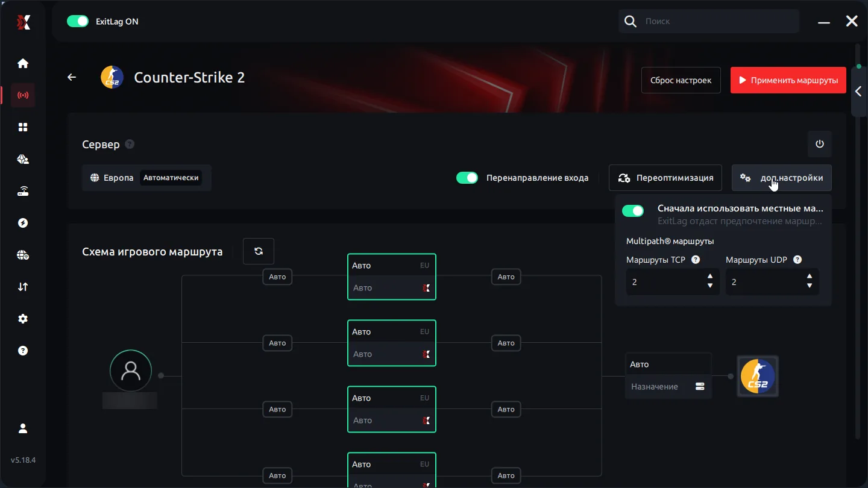Click the v5.18.4 version text
The image size is (868, 488).
(x=23, y=460)
